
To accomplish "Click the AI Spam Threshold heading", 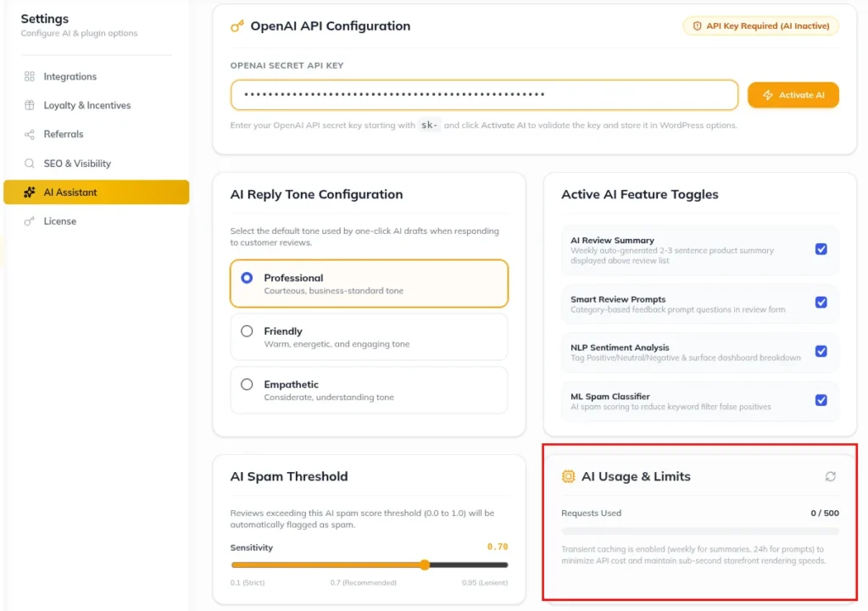I will 289,476.
